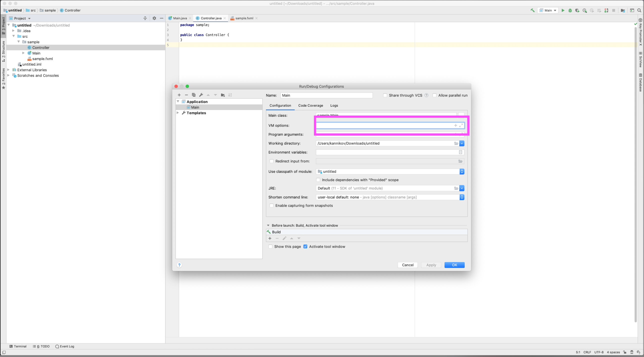644x357 pixels.
Task: Enable the Share through VCS checkbox
Action: [x=385, y=95]
